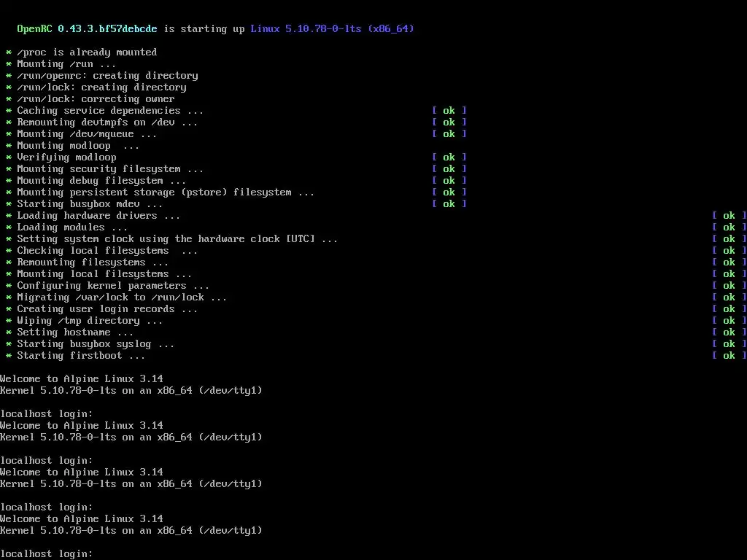Click ok status for Mounting security filesystem
This screenshot has height=560, width=747.
coord(449,169)
